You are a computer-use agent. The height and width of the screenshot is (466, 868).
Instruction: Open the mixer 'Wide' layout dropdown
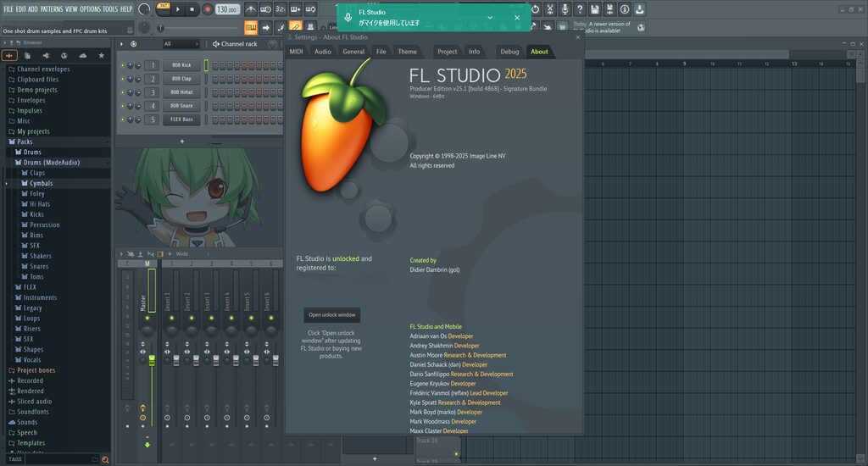pos(192,254)
